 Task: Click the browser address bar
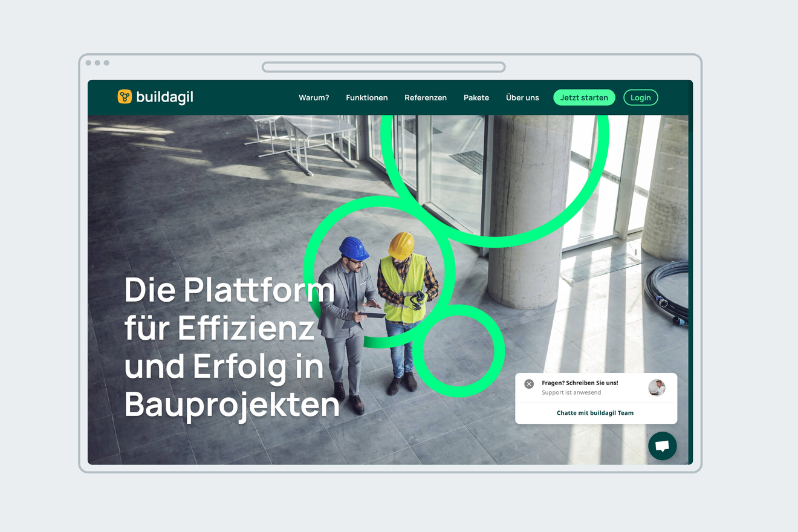(384, 67)
